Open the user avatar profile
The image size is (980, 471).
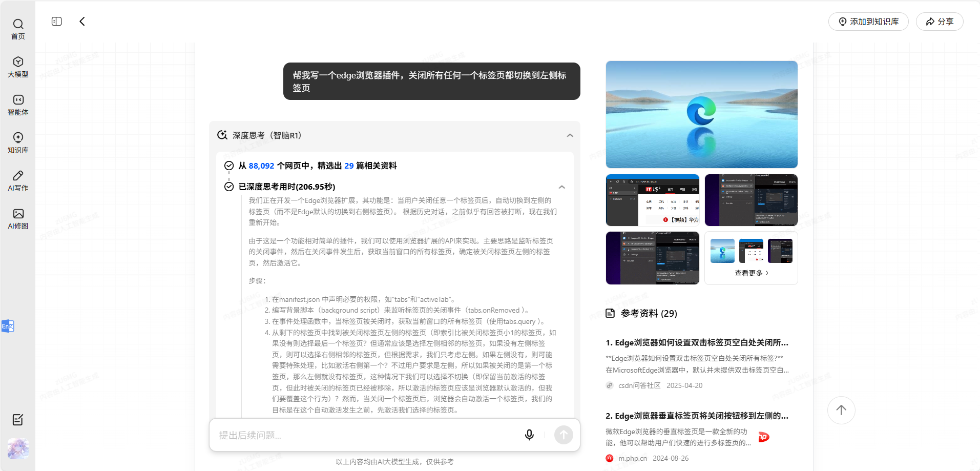pyautogui.click(x=18, y=448)
